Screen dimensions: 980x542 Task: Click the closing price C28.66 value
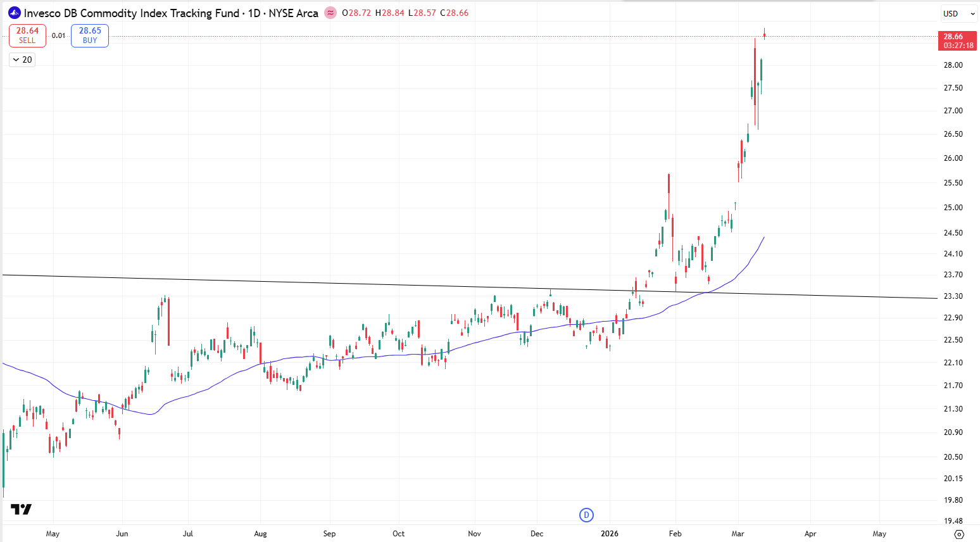[455, 13]
